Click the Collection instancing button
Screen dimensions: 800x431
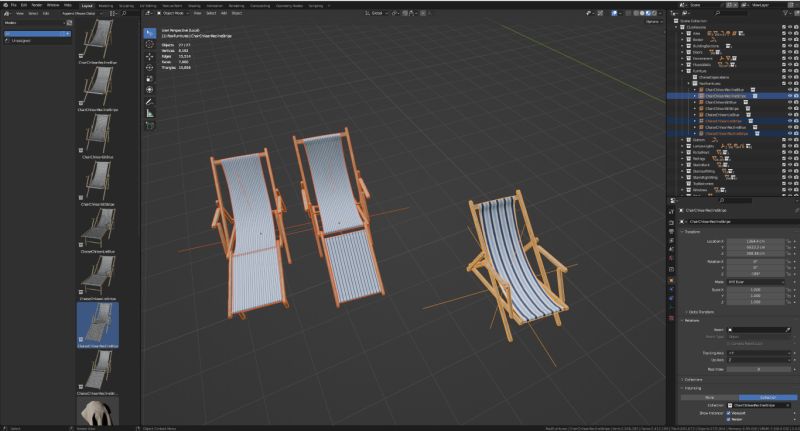[768, 397]
